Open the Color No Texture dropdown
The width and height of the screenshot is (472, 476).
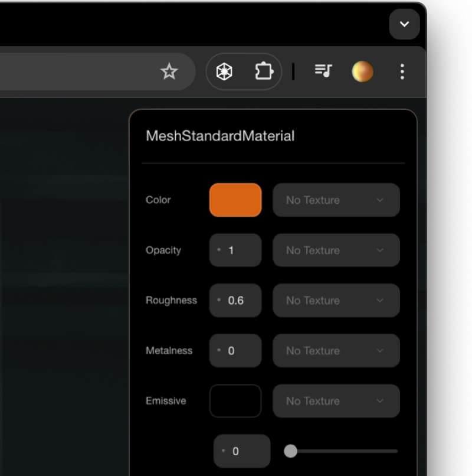tap(336, 200)
